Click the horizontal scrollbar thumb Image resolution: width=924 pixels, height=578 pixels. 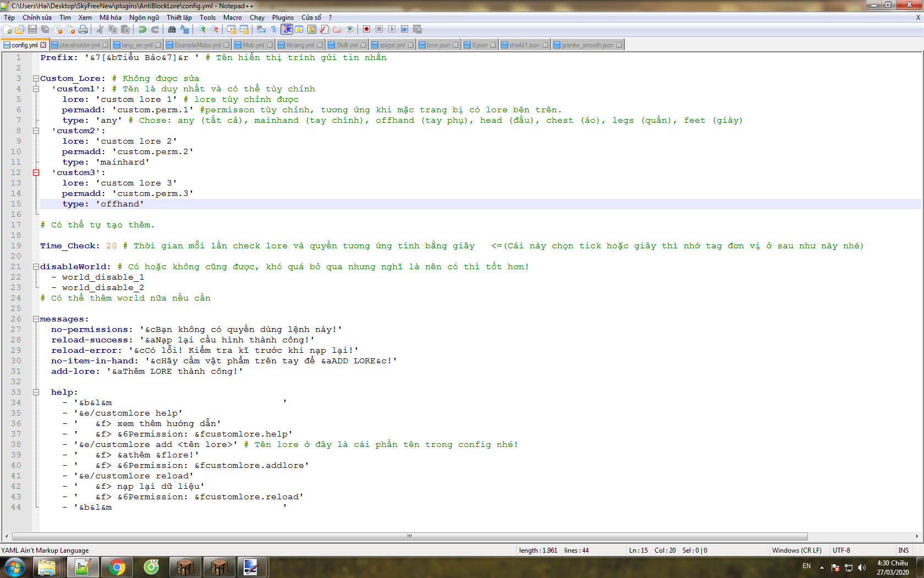tap(409, 536)
